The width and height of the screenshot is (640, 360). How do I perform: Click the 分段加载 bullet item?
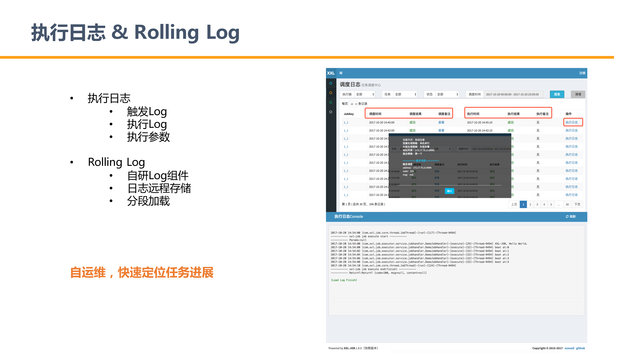coord(148,201)
